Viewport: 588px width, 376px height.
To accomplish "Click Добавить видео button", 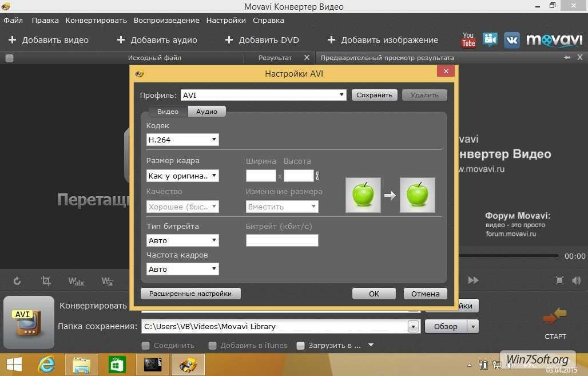I will tap(49, 40).
